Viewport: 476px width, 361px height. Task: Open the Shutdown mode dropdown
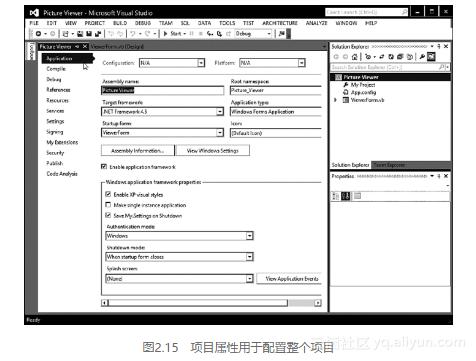249,257
